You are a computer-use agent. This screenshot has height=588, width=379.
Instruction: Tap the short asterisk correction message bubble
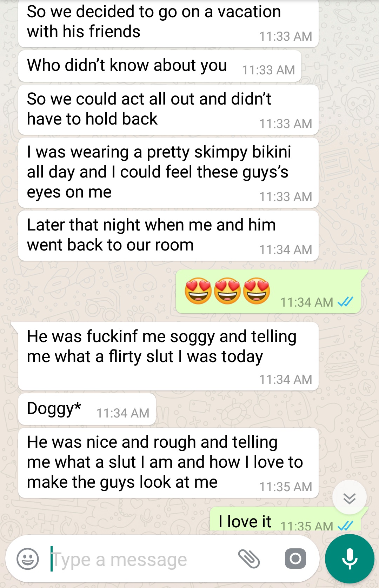tap(87, 409)
